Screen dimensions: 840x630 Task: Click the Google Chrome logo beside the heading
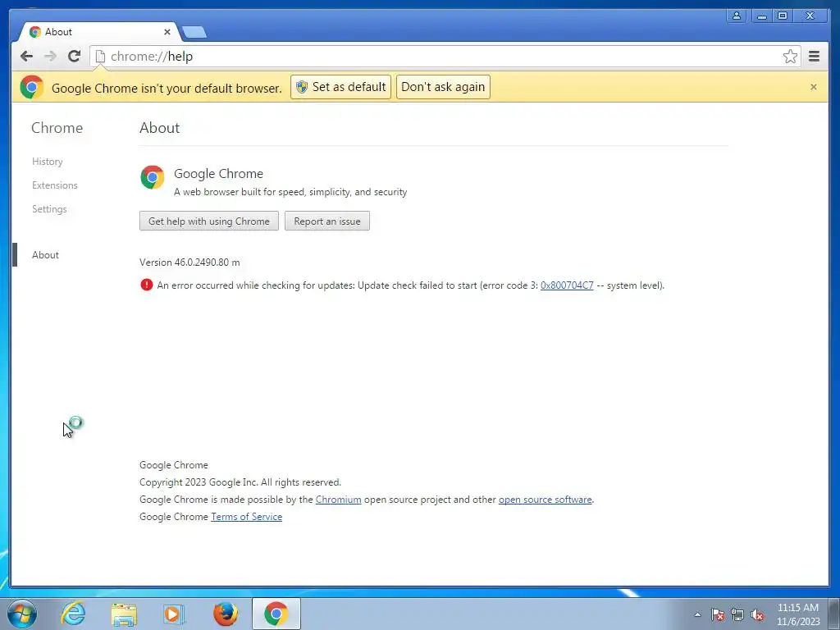[152, 177]
